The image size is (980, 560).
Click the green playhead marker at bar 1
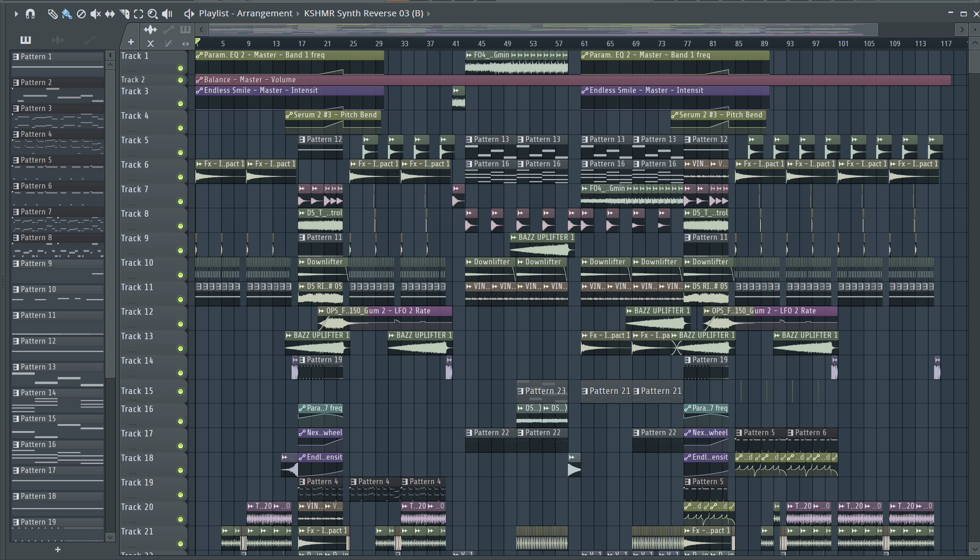click(x=198, y=42)
